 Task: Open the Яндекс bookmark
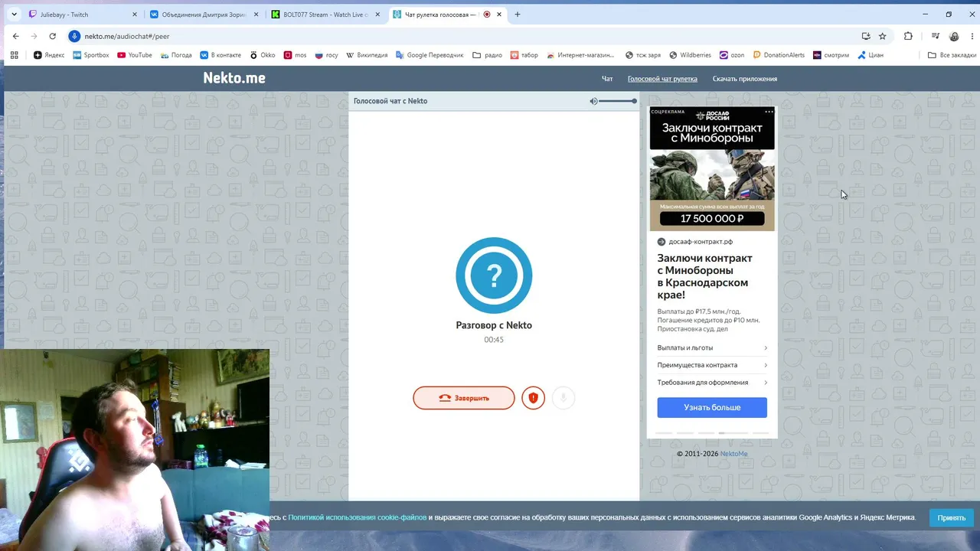point(50,55)
